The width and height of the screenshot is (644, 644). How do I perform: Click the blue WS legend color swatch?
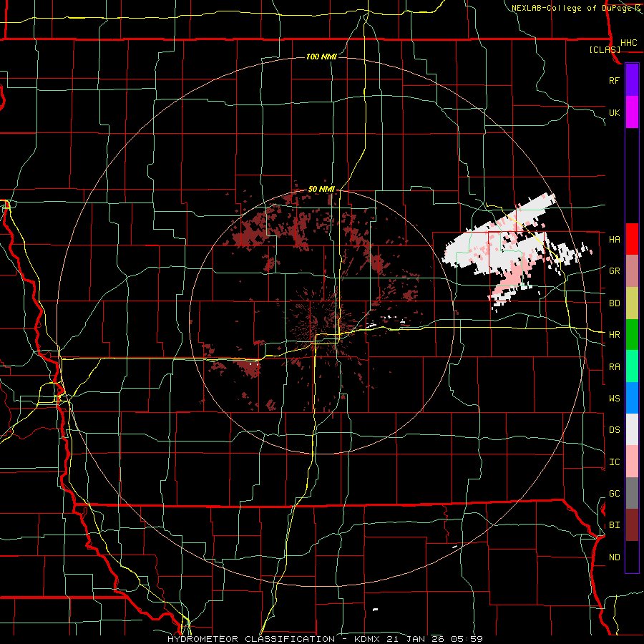[632, 398]
